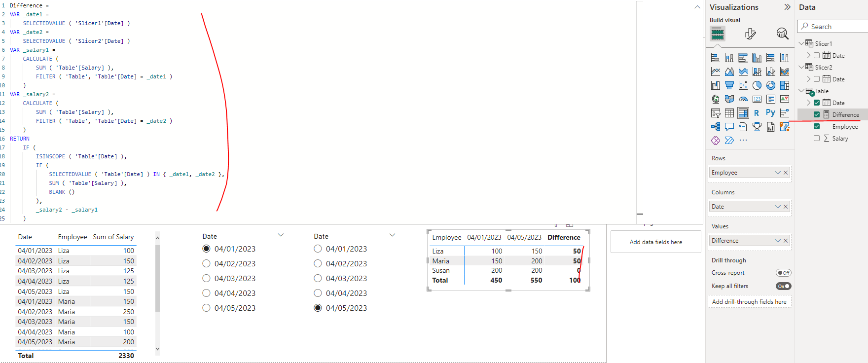
Task: Check Date field under Slicer1
Action: click(817, 55)
